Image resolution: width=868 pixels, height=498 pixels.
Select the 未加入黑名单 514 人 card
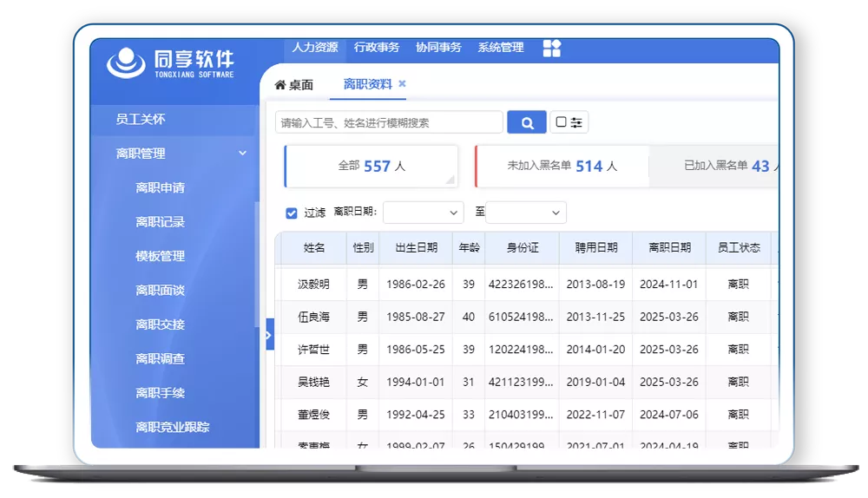(x=562, y=166)
